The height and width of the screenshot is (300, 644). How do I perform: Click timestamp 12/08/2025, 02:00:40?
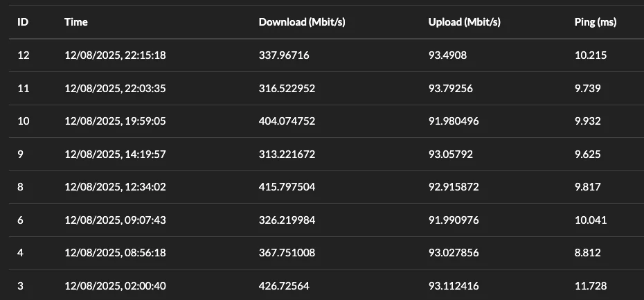pyautogui.click(x=115, y=285)
